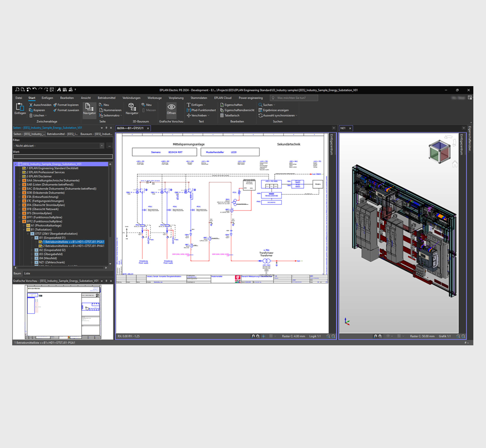
Task: Open the EPLAN Cloud ribbon tab
Action: (223, 98)
